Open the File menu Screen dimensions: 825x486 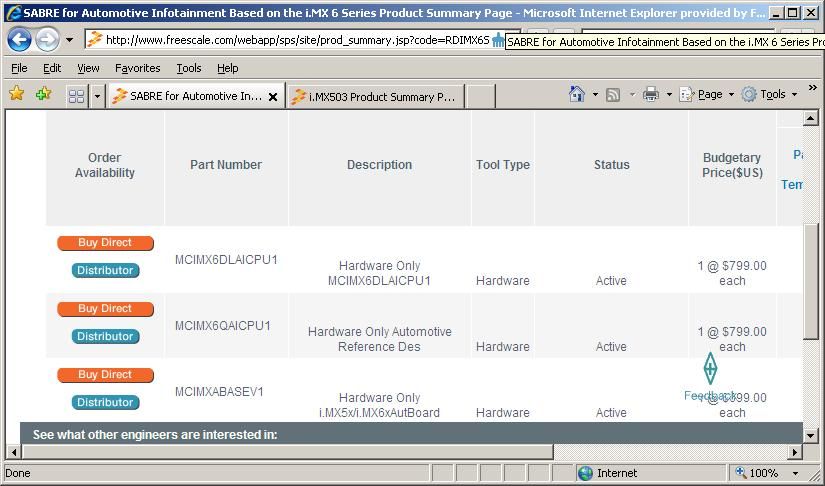[19, 68]
